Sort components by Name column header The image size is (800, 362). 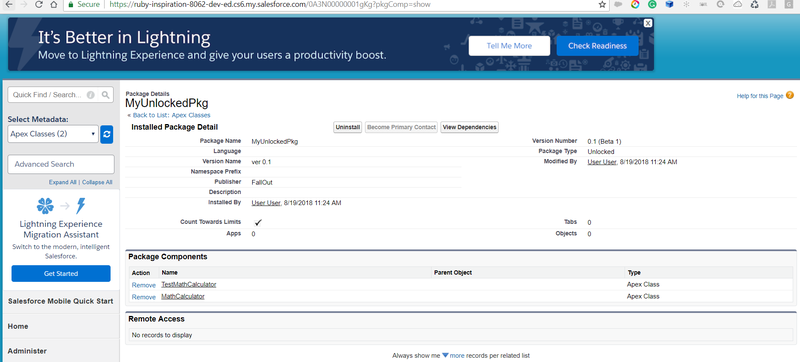169,273
